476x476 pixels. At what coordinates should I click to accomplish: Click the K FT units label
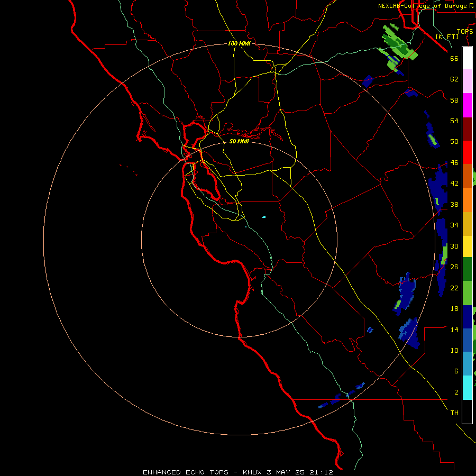click(447, 36)
